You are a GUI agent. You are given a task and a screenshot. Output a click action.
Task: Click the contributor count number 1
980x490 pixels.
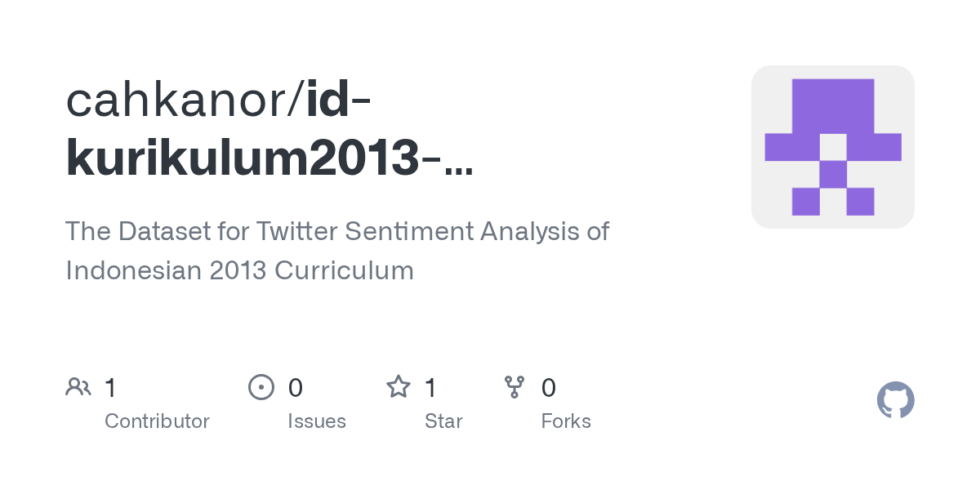[x=110, y=387]
